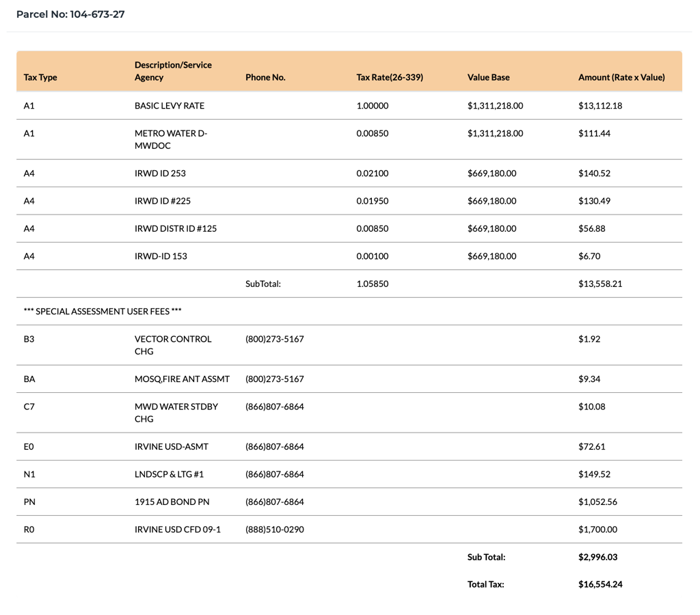The image size is (700, 615).
Task: Select the $56.88 amount
Action: pyautogui.click(x=592, y=228)
